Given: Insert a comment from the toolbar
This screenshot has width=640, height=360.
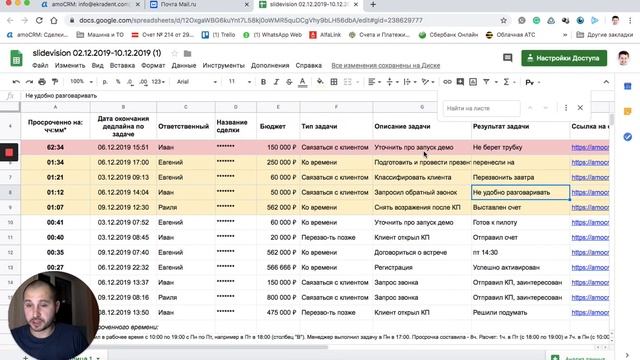Looking at the screenshot, I should (460, 82).
